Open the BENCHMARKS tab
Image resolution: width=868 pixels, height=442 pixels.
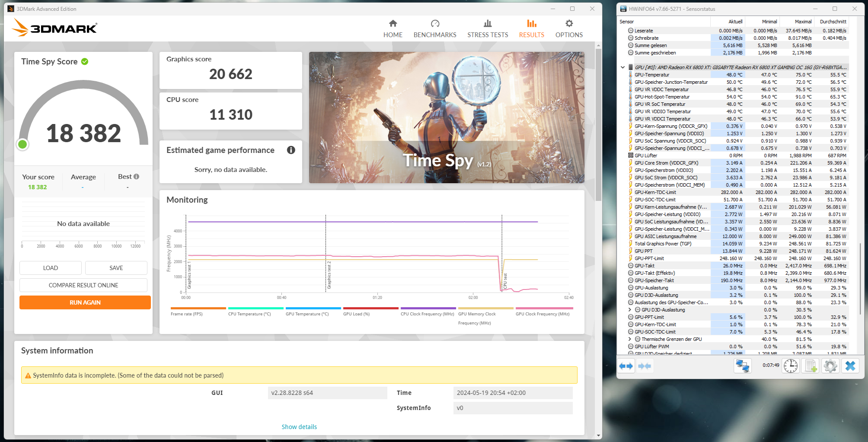pyautogui.click(x=435, y=29)
